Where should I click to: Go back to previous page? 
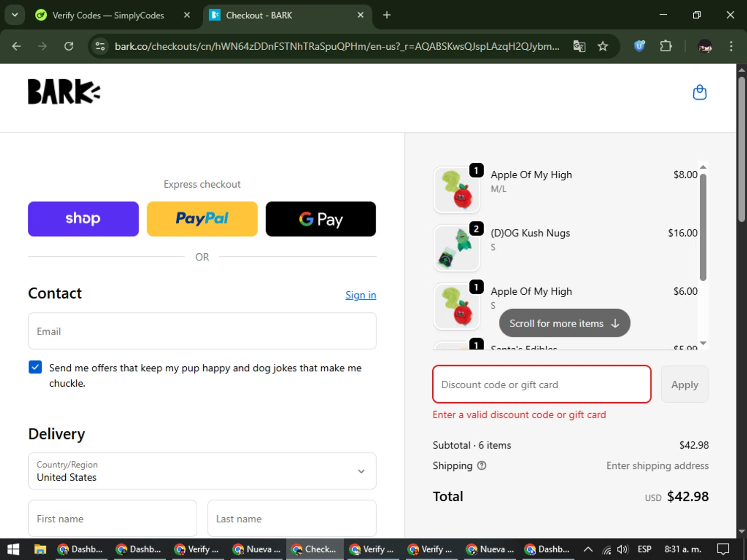pyautogui.click(x=16, y=46)
